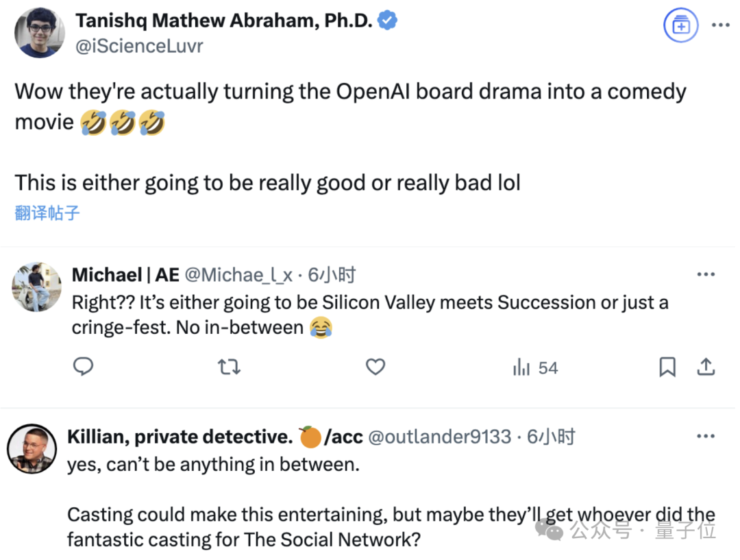740x560 pixels.
Task: Click the blue circled add-post icon
Action: [680, 26]
